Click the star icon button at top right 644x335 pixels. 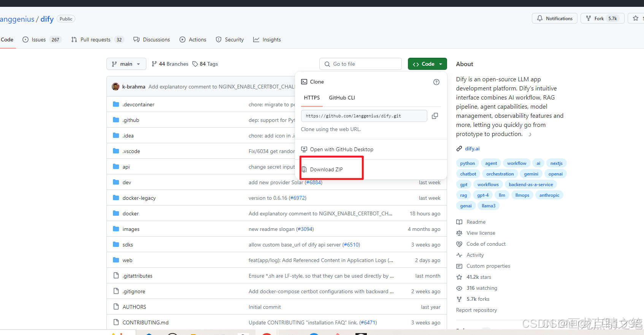[x=636, y=18]
